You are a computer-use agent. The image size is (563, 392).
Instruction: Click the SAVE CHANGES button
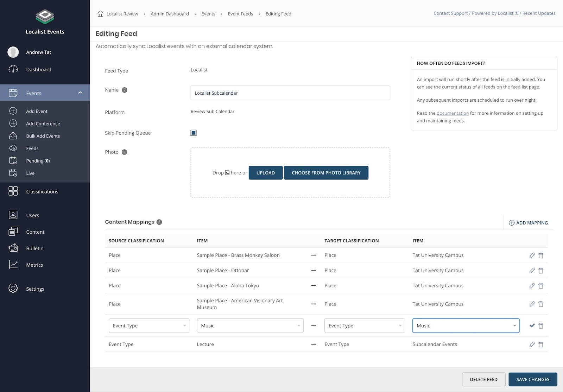533,379
